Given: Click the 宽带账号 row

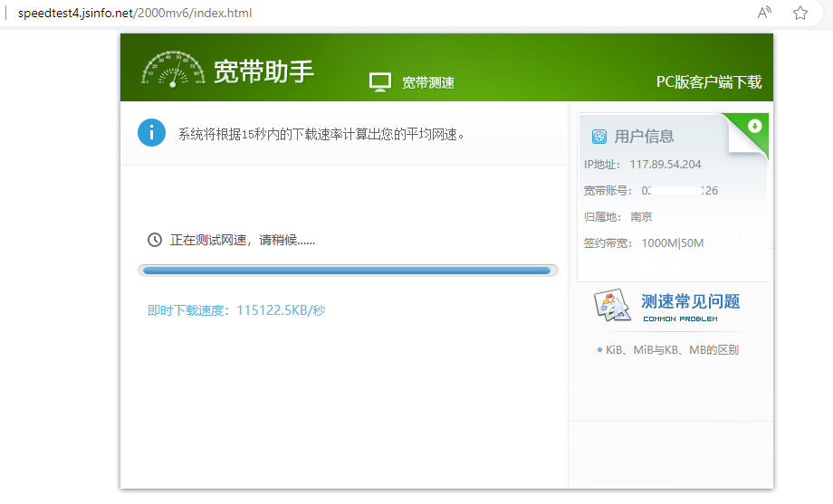Looking at the screenshot, I should (x=651, y=191).
